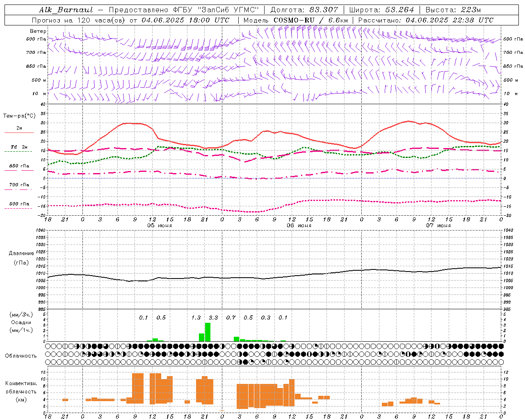This screenshot has width=525, height=420.
Task: Click the 2м temperature legend line sample
Action: [x=19, y=133]
